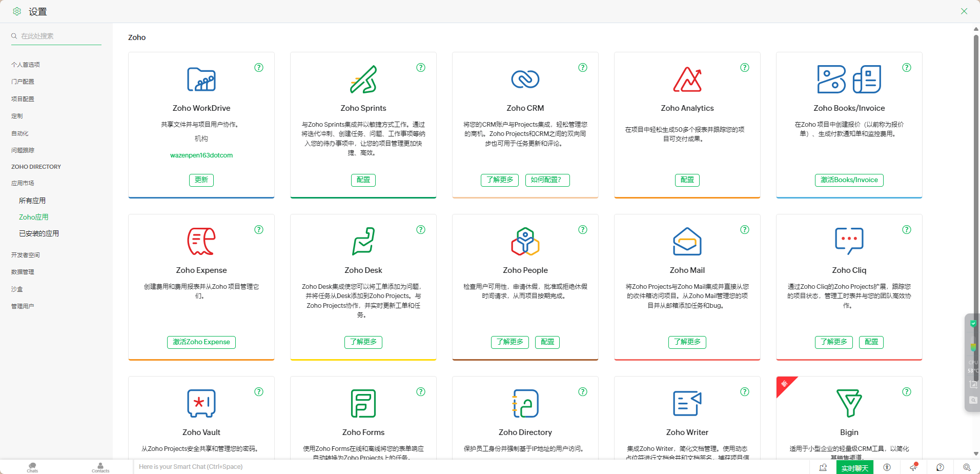
Task: Open help for Zoho Books/Invoice card
Action: (x=907, y=68)
